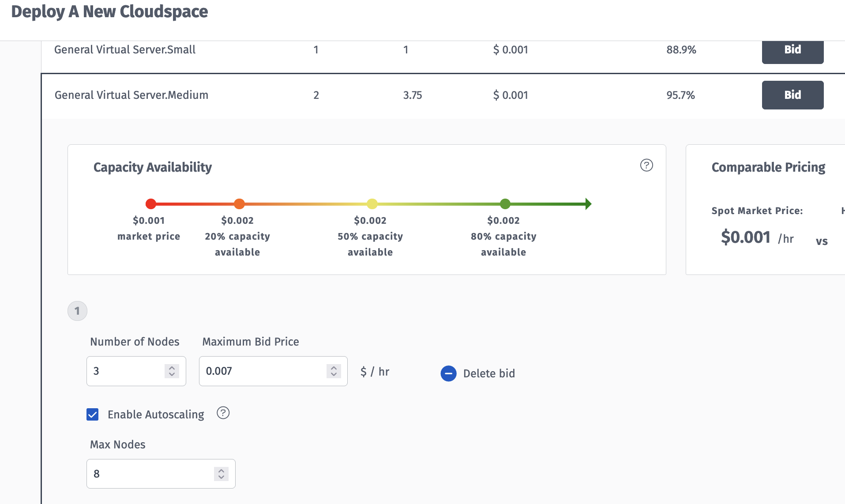This screenshot has height=504, width=845.
Task: Toggle the Enable Autoscaling checkbox
Action: (93, 414)
